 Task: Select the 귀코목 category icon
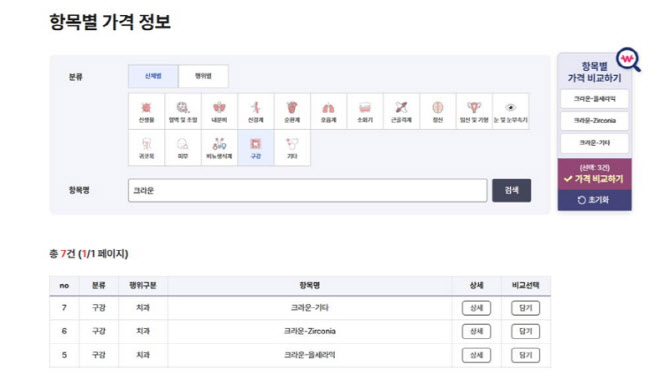147,148
